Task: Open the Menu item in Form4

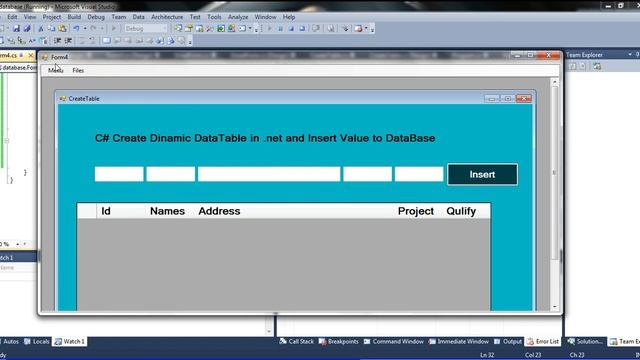Action: [x=56, y=70]
